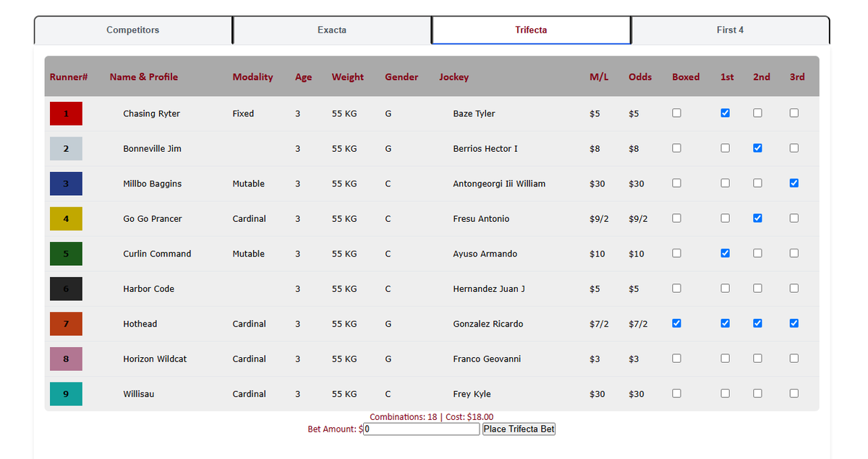Uncheck 2nd for Hothead

coord(757,323)
